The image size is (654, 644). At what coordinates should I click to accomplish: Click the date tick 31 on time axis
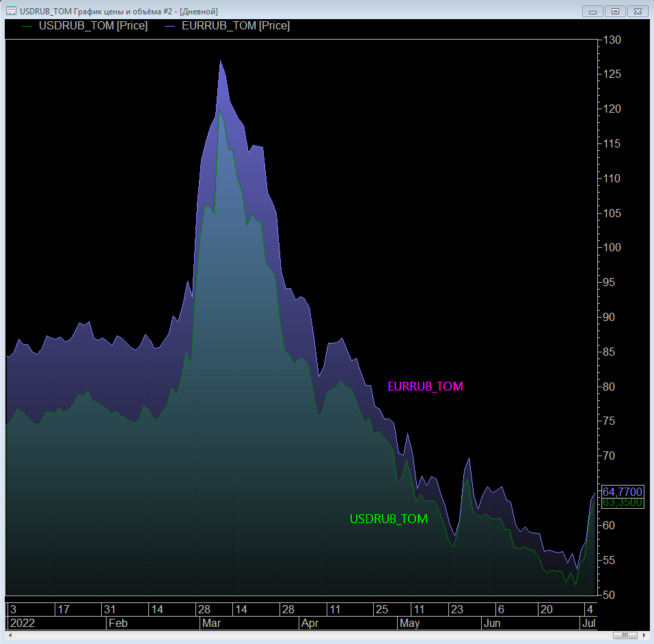pos(110,609)
